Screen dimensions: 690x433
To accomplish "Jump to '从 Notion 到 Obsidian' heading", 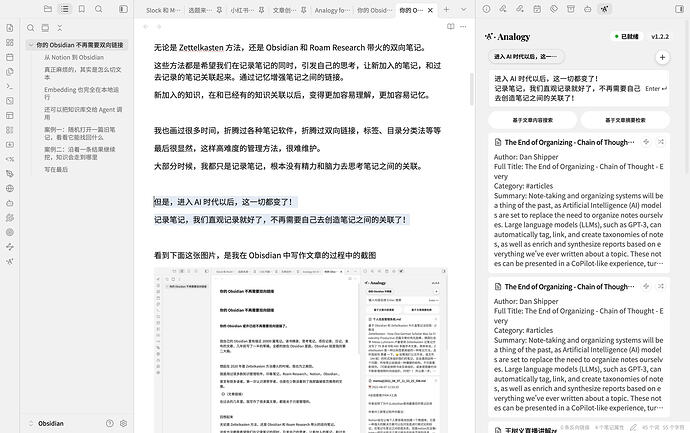I will 74,57.
